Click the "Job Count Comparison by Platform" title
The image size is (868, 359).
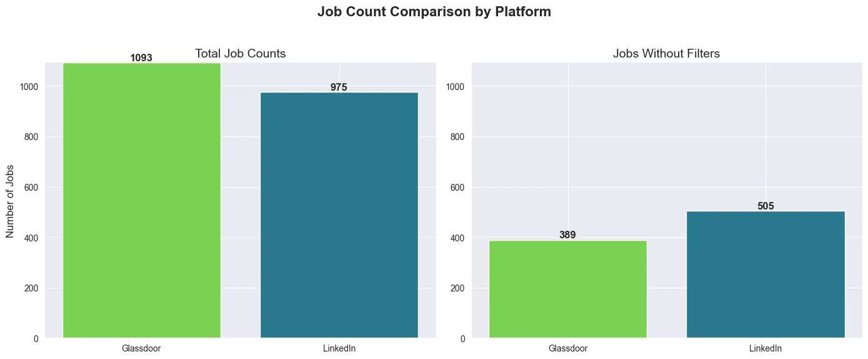click(x=434, y=12)
